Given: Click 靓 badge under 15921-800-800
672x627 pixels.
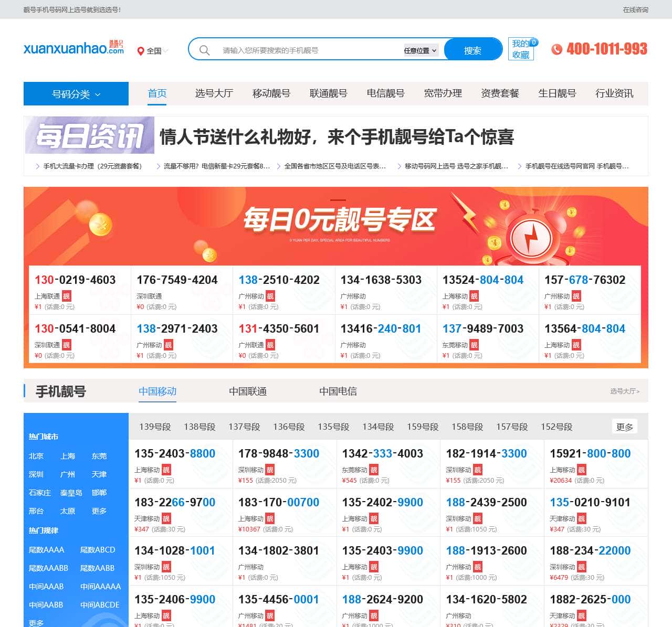Looking at the screenshot, I should [581, 470].
